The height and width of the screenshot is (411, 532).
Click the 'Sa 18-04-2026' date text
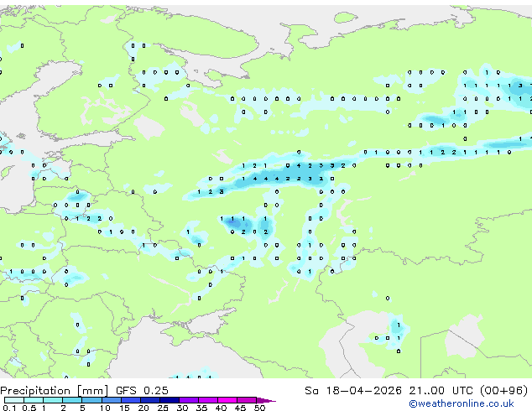tap(353, 391)
